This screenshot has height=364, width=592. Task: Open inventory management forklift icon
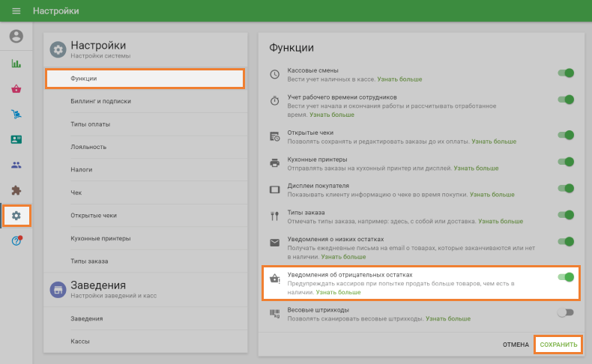pos(16,115)
